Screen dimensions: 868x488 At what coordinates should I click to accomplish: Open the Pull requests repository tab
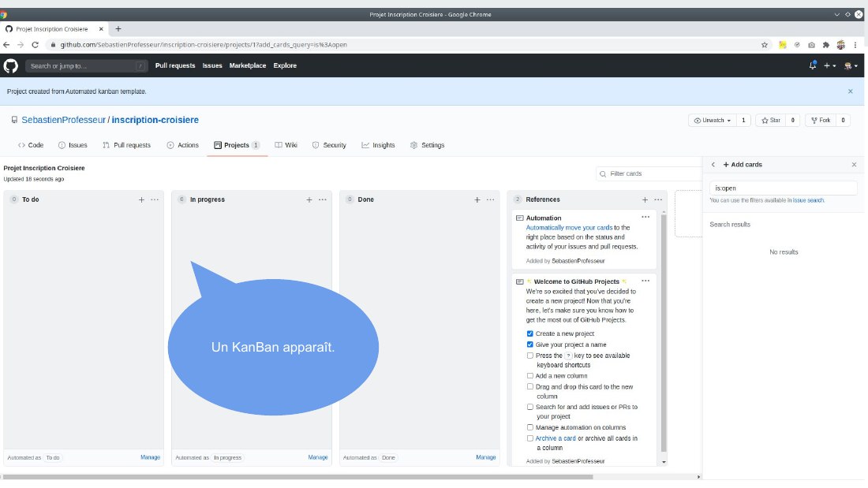point(126,145)
